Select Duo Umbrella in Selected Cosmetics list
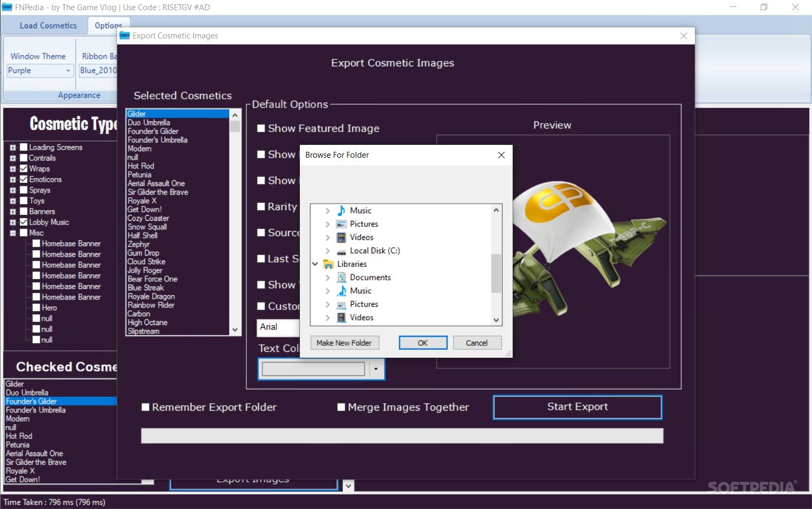 pos(149,122)
